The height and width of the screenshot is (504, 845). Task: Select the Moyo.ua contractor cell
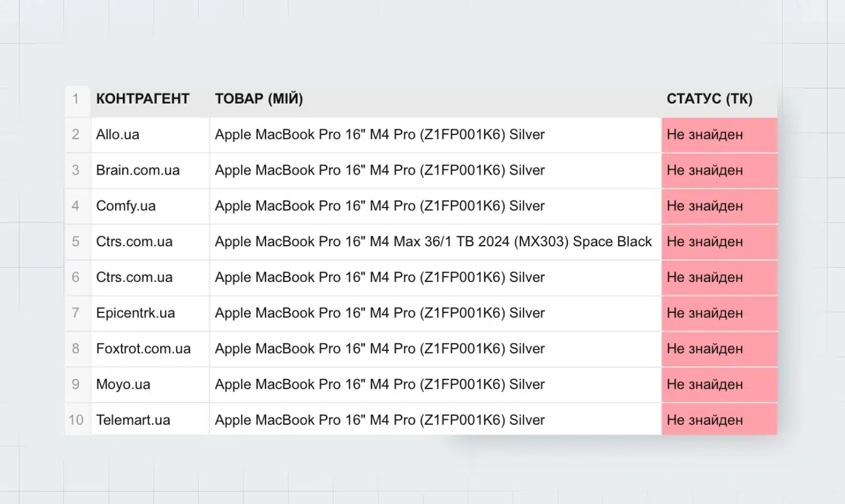[123, 384]
